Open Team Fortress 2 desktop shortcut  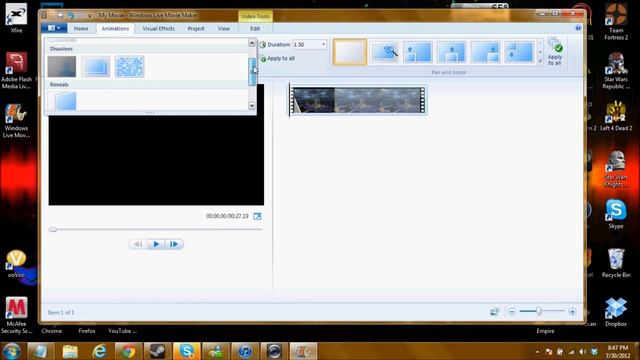tap(616, 21)
